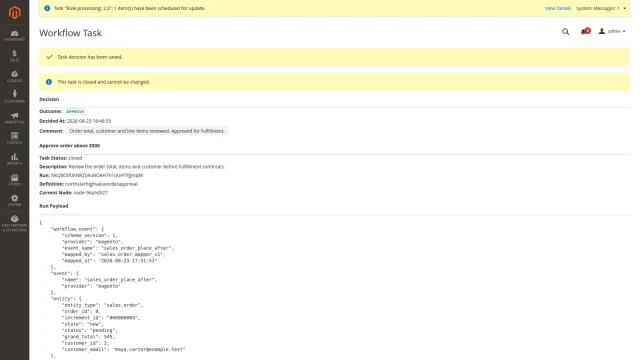Click the Decided At timestamp value
The width and height of the screenshot is (640, 360).
(x=89, y=121)
